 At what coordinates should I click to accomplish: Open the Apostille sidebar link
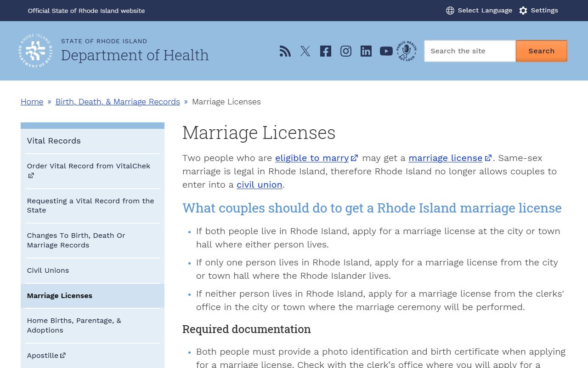click(x=92, y=356)
